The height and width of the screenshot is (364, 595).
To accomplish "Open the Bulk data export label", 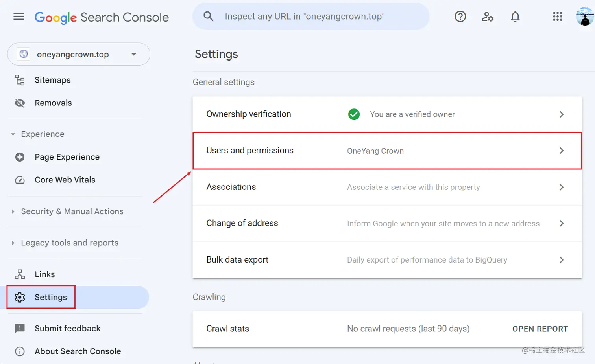I will [x=237, y=259].
